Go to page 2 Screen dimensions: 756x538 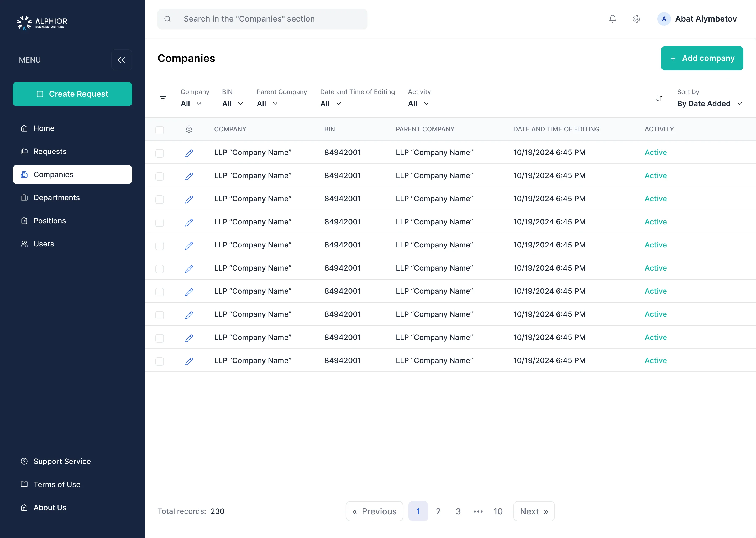point(438,511)
